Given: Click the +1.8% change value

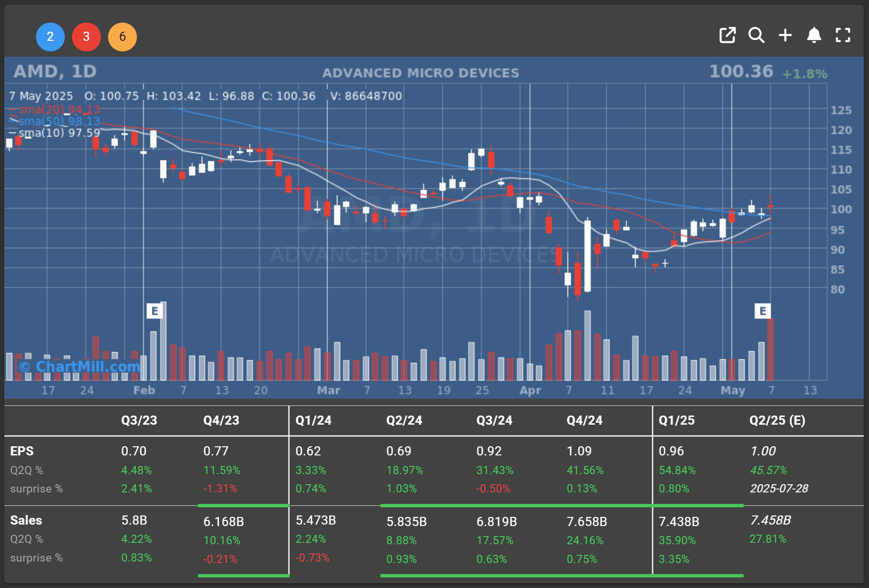Looking at the screenshot, I should click(x=805, y=74).
